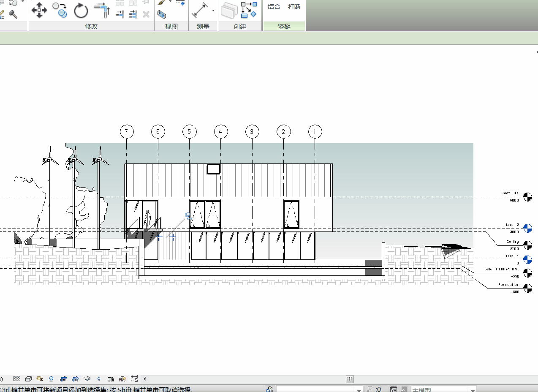Click the Ceiling 2700 elevation value

(x=514, y=249)
